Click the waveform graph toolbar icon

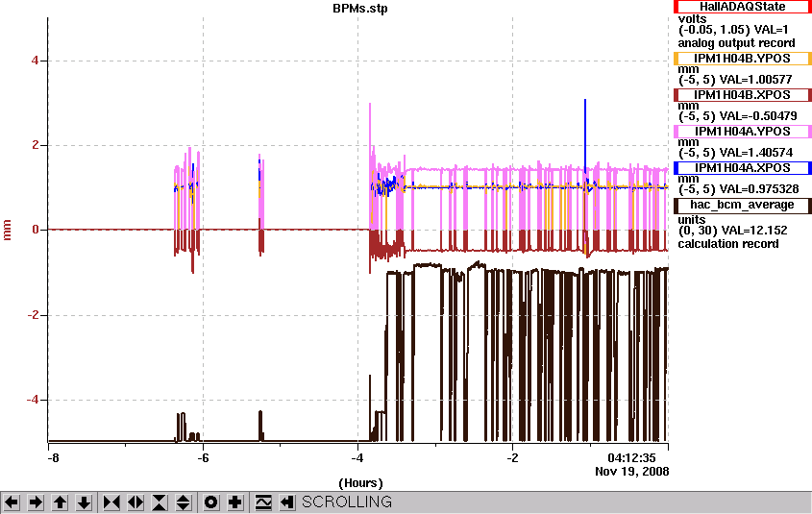point(263,502)
